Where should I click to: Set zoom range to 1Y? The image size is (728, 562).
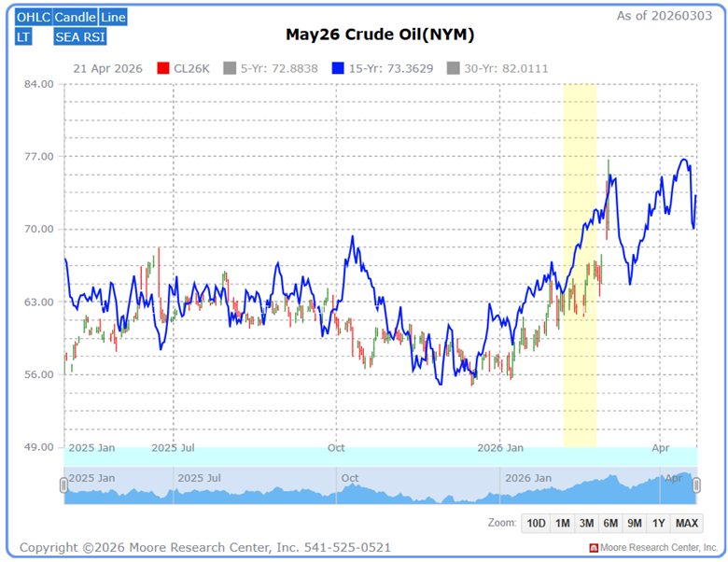[x=658, y=524]
